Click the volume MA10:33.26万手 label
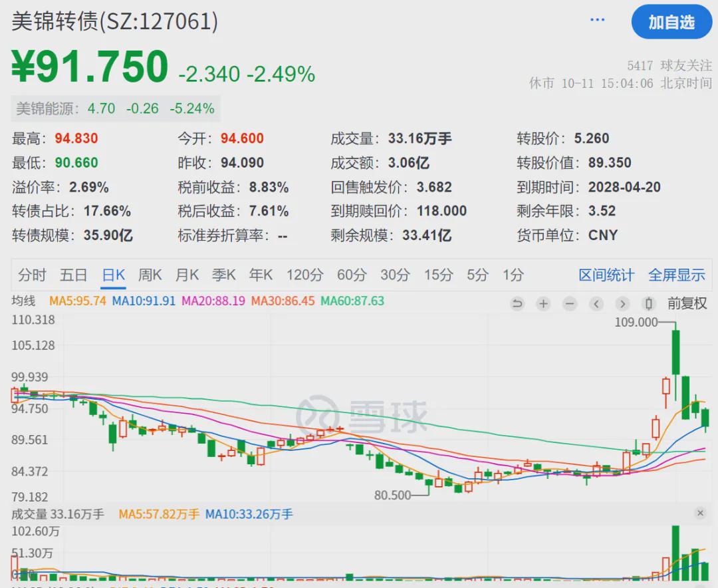718x588 pixels. click(x=249, y=514)
